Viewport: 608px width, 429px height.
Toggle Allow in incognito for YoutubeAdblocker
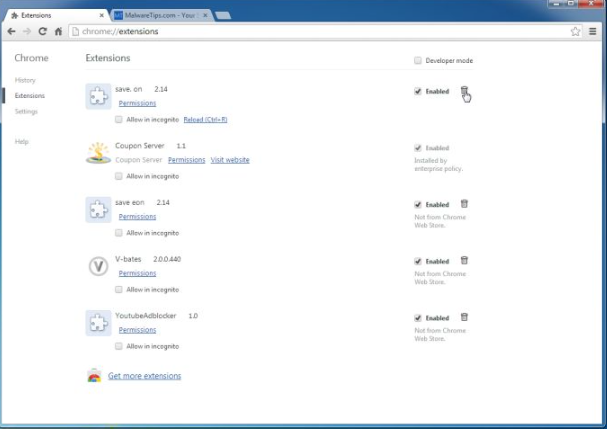(x=119, y=346)
